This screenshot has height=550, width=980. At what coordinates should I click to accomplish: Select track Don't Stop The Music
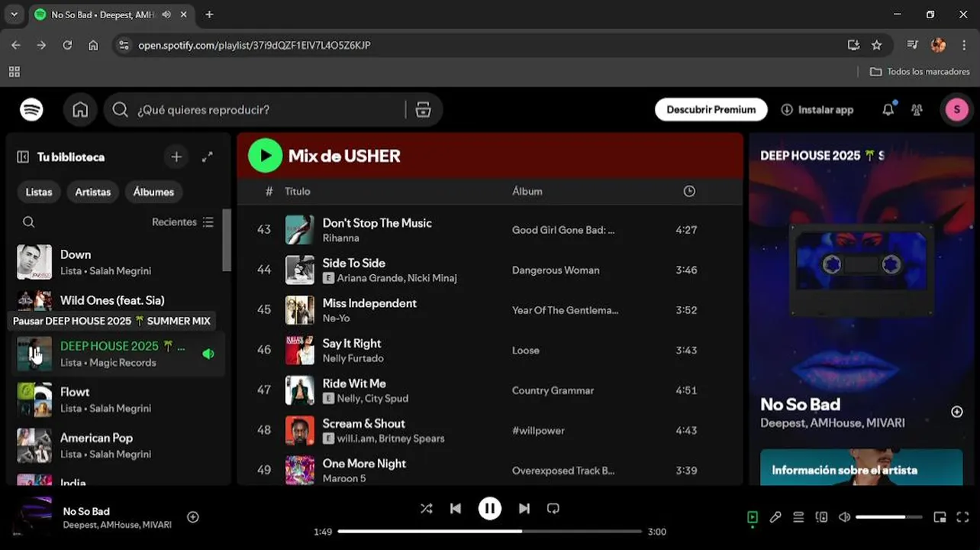coord(377,223)
